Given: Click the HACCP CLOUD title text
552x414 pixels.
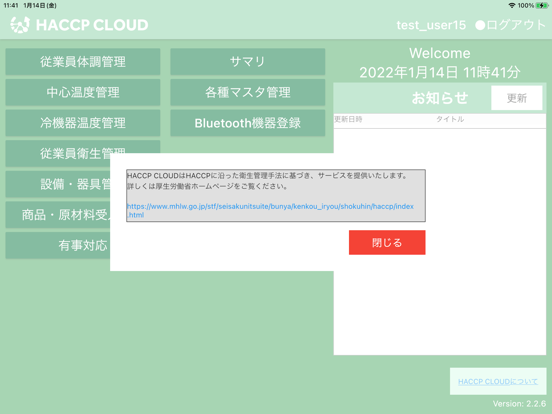Looking at the screenshot, I should 92,25.
